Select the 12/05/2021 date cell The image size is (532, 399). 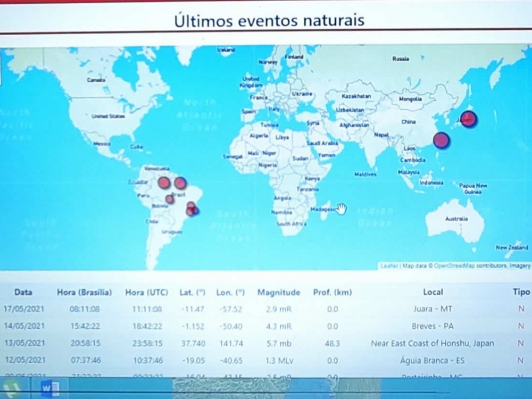pyautogui.click(x=25, y=360)
